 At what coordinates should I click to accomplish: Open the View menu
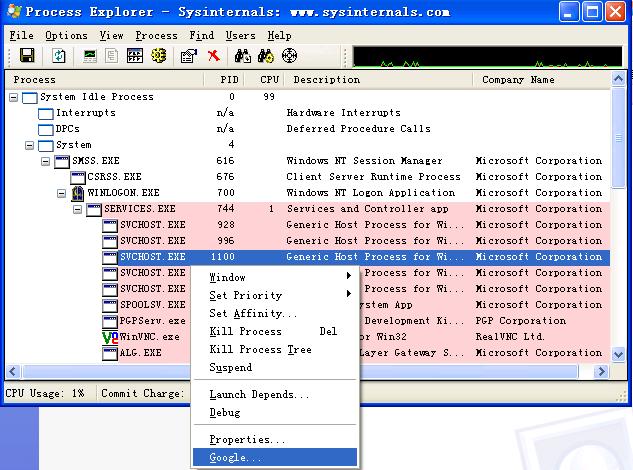click(x=111, y=36)
